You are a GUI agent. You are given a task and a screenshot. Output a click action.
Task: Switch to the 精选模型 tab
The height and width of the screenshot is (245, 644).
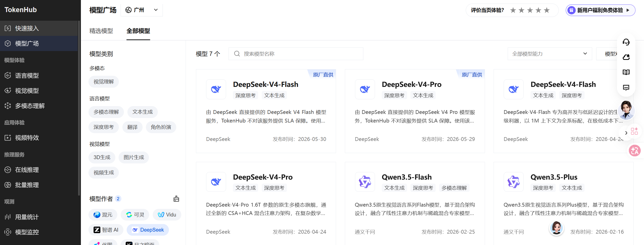pyautogui.click(x=101, y=31)
